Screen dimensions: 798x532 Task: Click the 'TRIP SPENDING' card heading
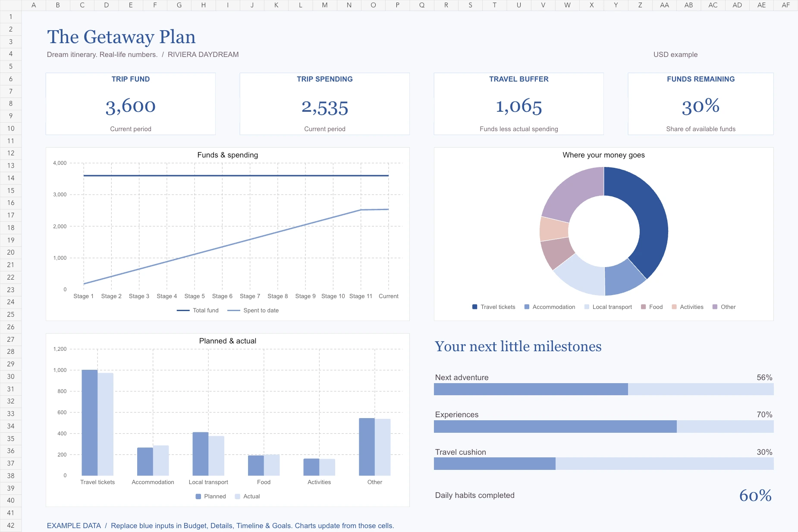tap(325, 79)
